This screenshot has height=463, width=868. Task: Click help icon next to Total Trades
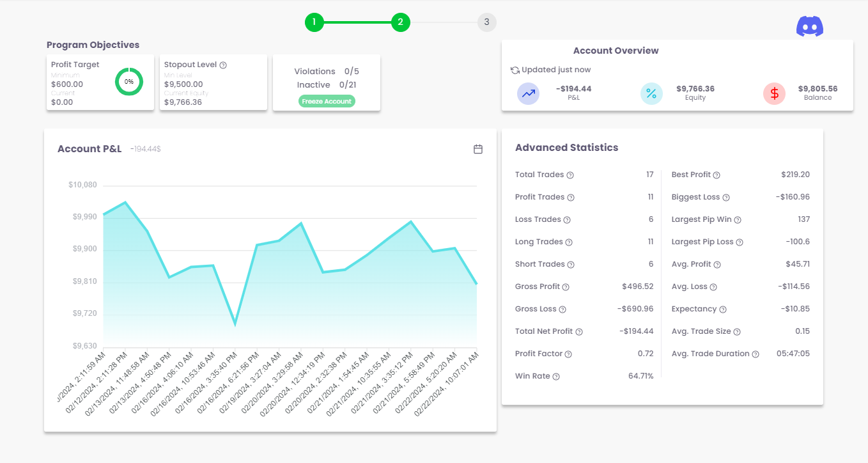pos(570,175)
